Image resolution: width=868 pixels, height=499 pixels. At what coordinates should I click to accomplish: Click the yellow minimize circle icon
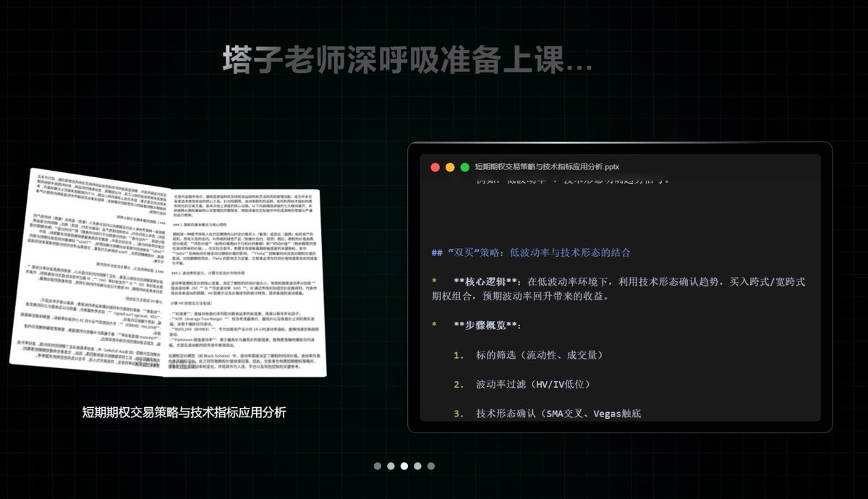pyautogui.click(x=449, y=166)
